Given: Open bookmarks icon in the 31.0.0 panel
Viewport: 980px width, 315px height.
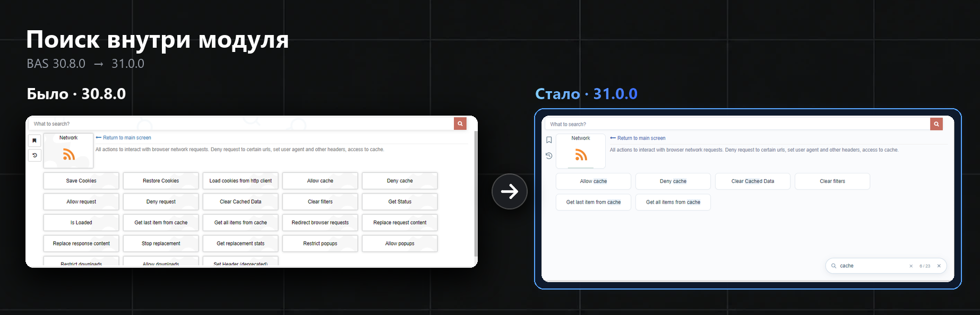Looking at the screenshot, I should tap(549, 140).
